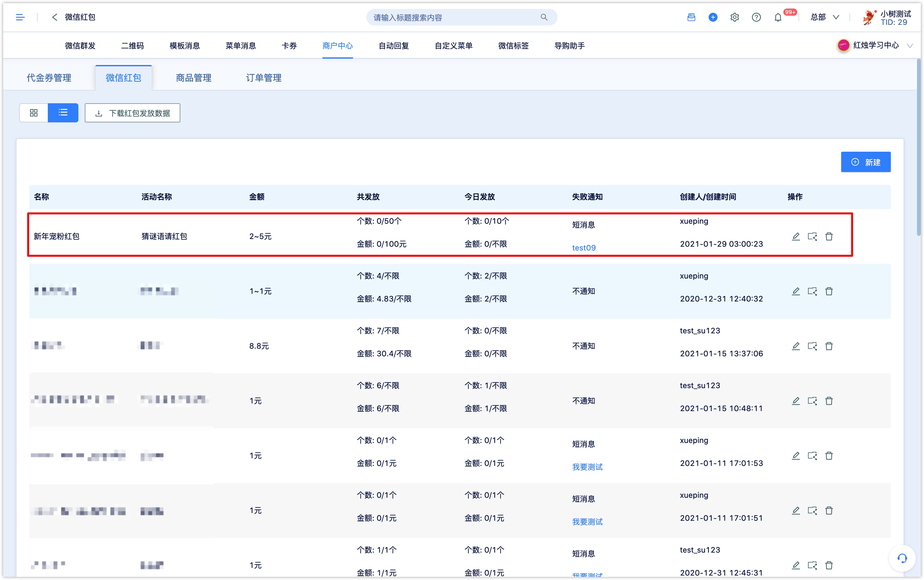Click the 下载红包发放数据 button
Screen dimensions: 924x580
coord(132,113)
